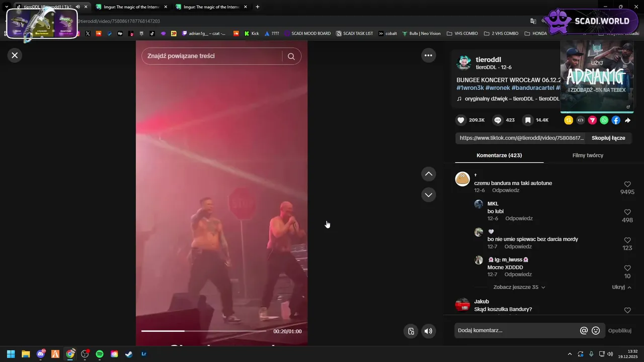Open tieroddl's profile avatar
644x362 pixels.
pyautogui.click(x=464, y=63)
